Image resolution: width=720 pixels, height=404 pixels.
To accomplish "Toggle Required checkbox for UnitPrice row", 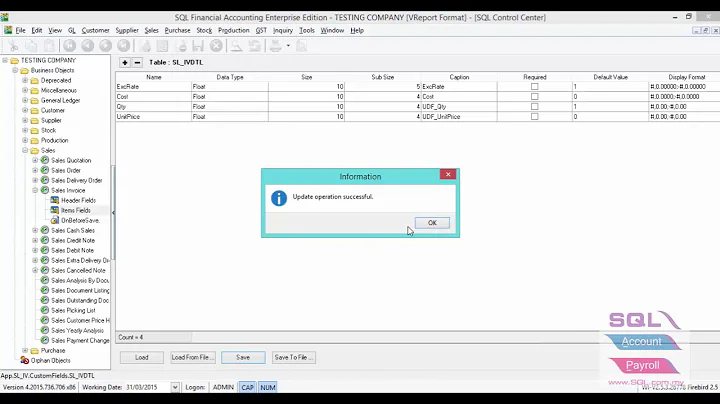I will 534,117.
